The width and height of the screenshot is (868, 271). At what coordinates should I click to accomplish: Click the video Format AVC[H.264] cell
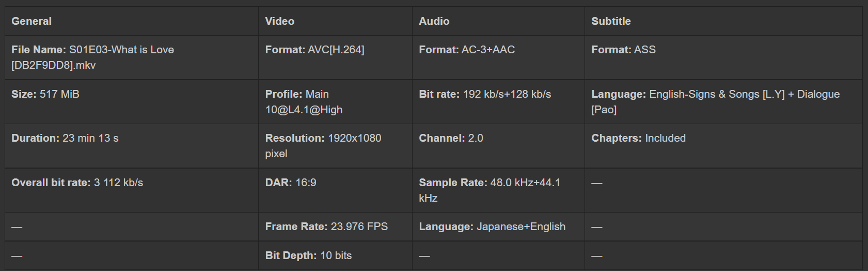click(314, 50)
